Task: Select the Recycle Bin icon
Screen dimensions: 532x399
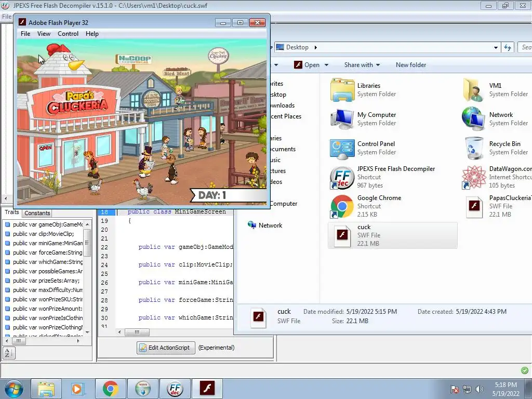Action: click(x=474, y=148)
